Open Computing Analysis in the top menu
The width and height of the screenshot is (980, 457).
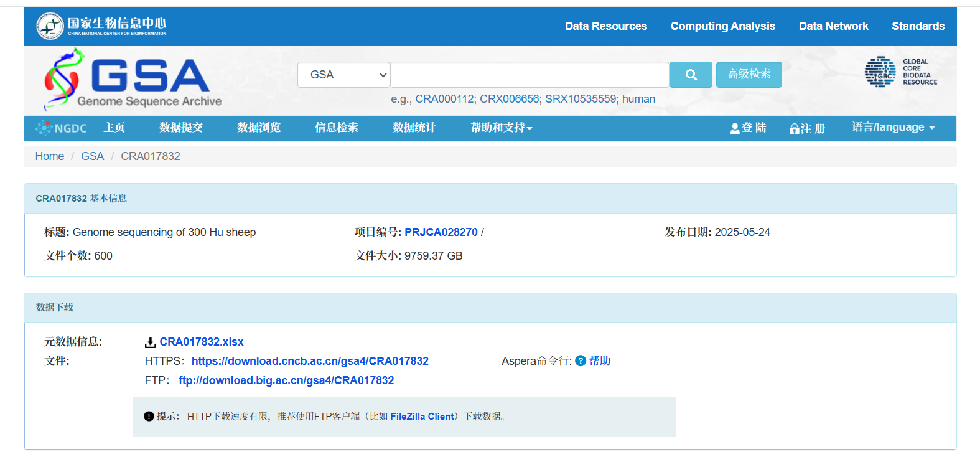(723, 26)
